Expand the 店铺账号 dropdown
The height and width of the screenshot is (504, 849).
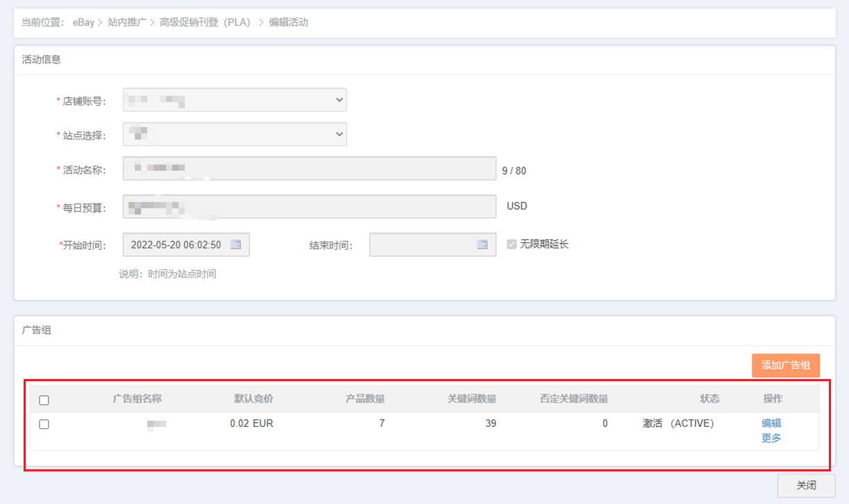235,100
